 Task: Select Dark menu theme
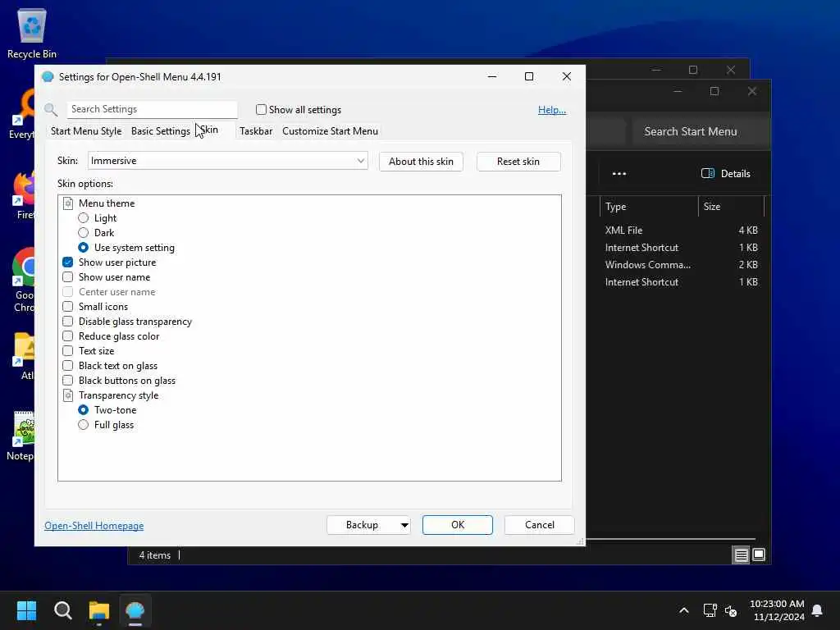tap(83, 232)
